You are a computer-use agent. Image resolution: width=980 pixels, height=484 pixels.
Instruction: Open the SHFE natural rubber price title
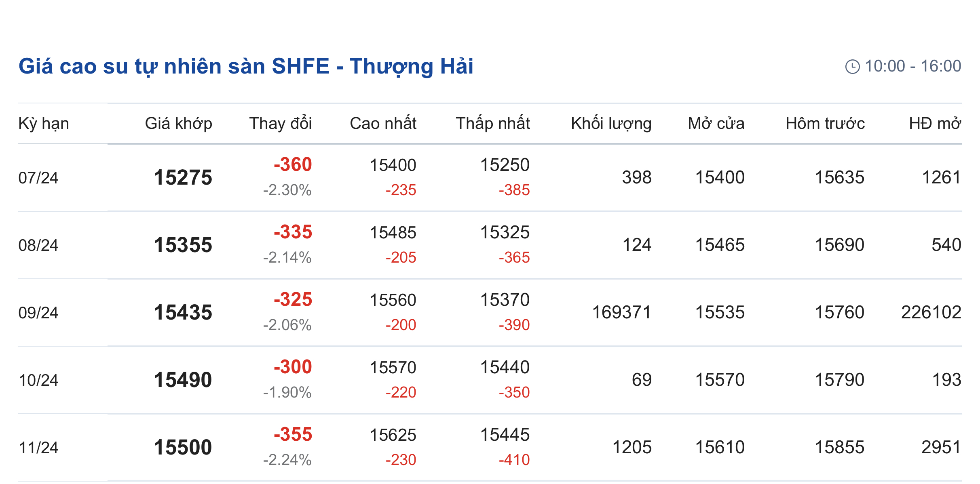246,66
